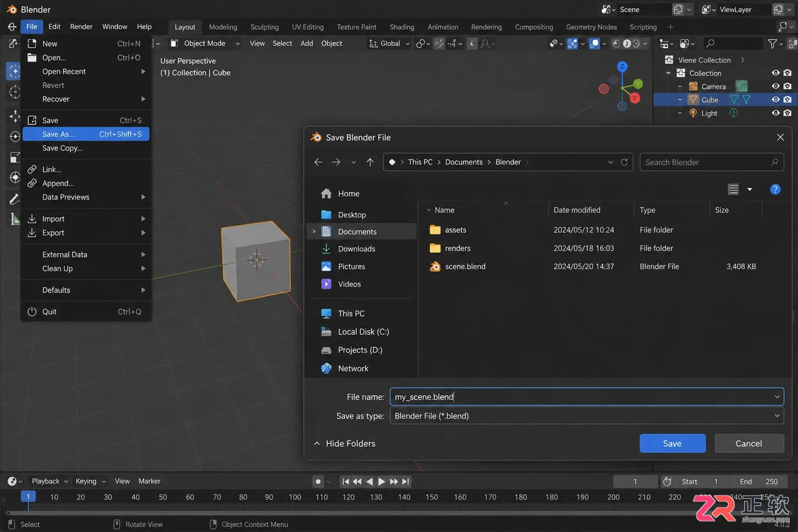Toggle the viewport gizmo visibility button

pos(572,43)
